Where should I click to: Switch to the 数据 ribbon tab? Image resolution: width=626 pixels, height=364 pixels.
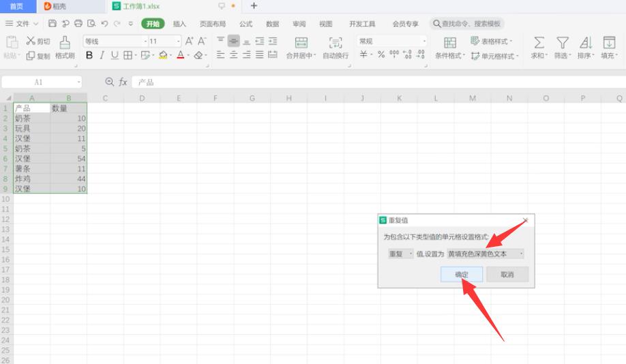(272, 24)
